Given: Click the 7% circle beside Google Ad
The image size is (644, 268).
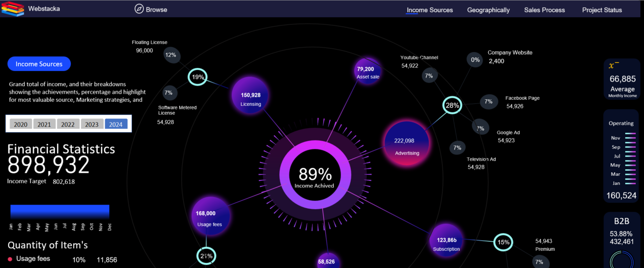Looking at the screenshot, I should pyautogui.click(x=480, y=128).
